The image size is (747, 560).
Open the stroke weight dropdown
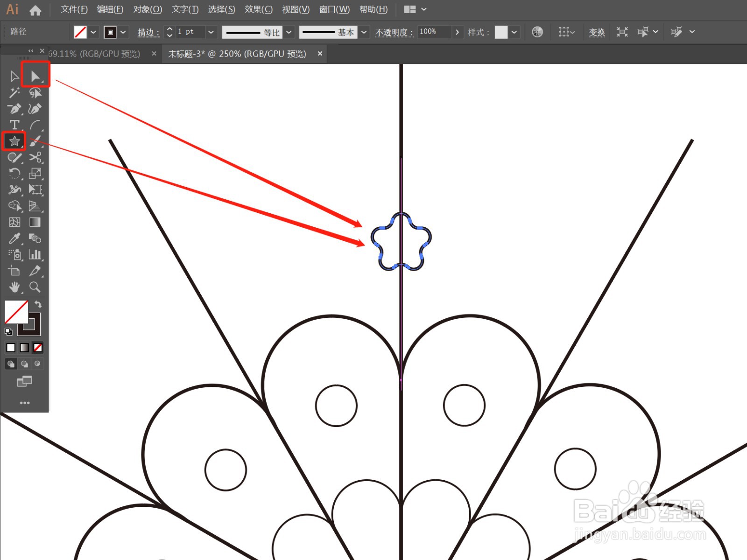click(211, 32)
